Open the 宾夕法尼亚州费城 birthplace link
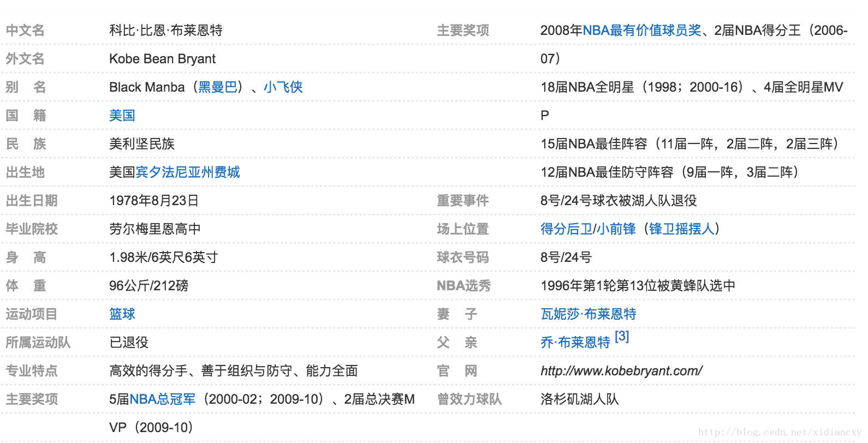 point(188,172)
